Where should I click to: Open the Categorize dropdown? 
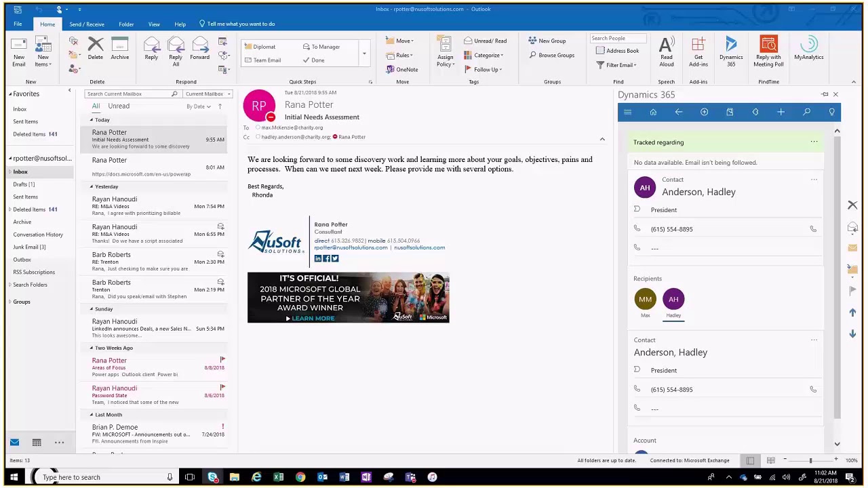pos(484,55)
